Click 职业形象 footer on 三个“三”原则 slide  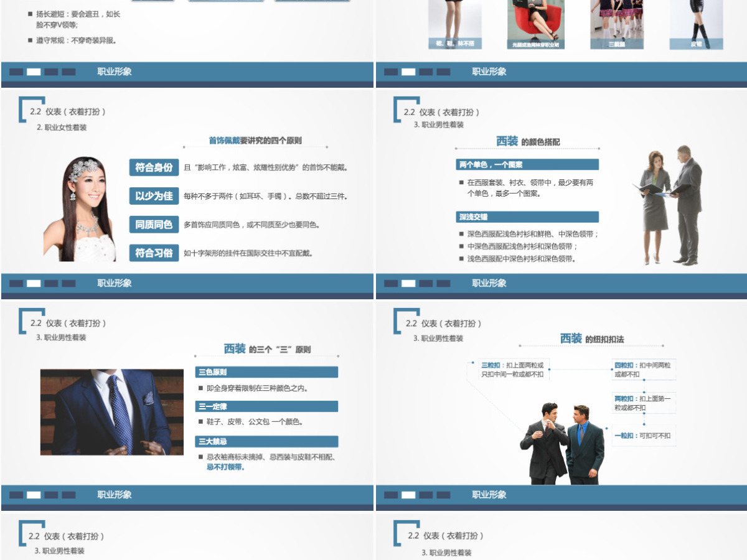(115, 495)
